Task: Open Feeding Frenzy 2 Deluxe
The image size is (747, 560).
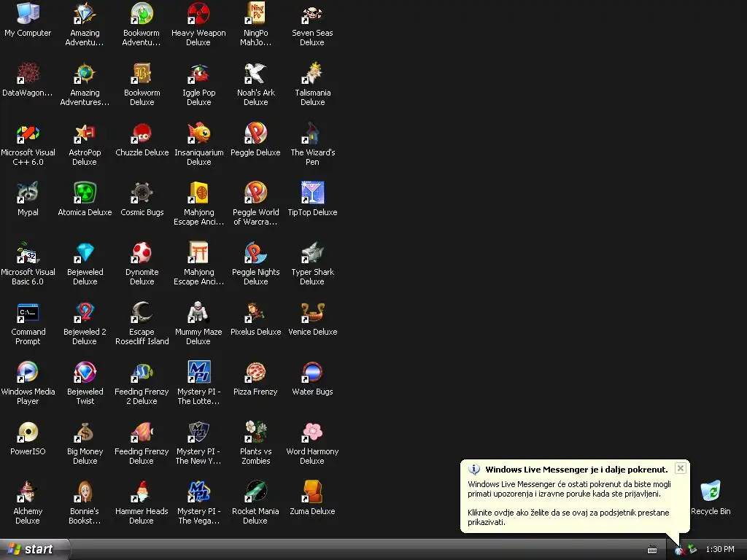Action: click(x=142, y=372)
